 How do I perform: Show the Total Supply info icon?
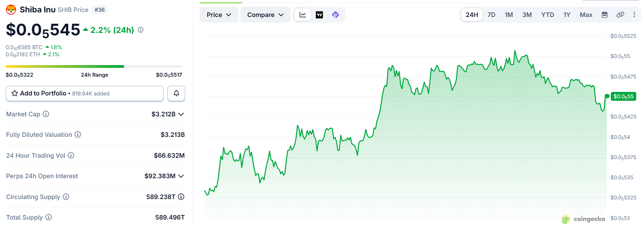(x=48, y=217)
